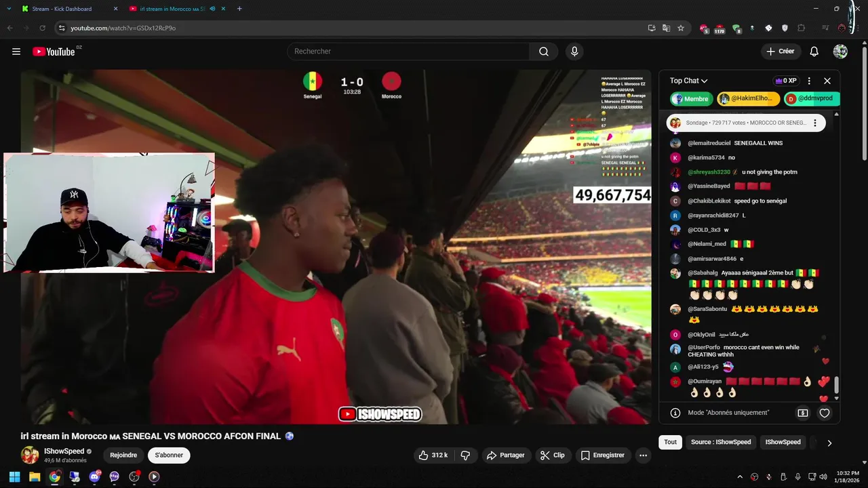Open Chrome media controls icon
This screenshot has width=868, height=488.
(x=825, y=28)
